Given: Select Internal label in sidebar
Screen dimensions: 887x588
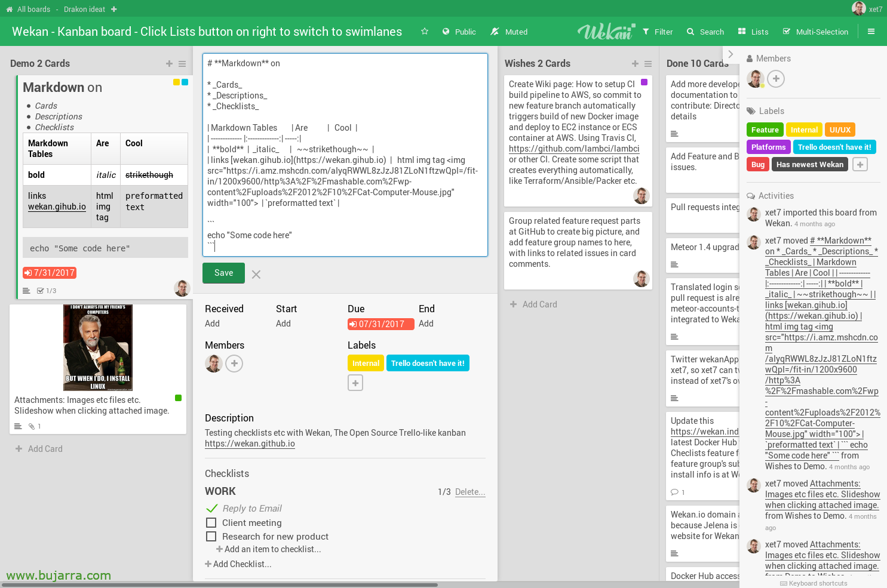Looking at the screenshot, I should coord(804,130).
